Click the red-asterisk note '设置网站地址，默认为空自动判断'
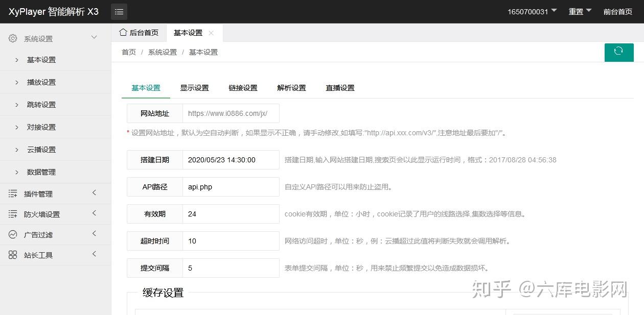The width and height of the screenshot is (644, 315). (317, 133)
